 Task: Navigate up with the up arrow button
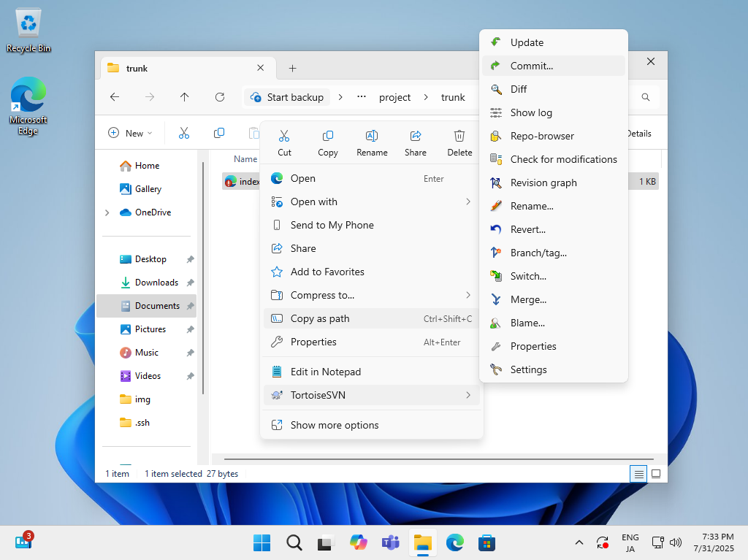[x=185, y=97]
